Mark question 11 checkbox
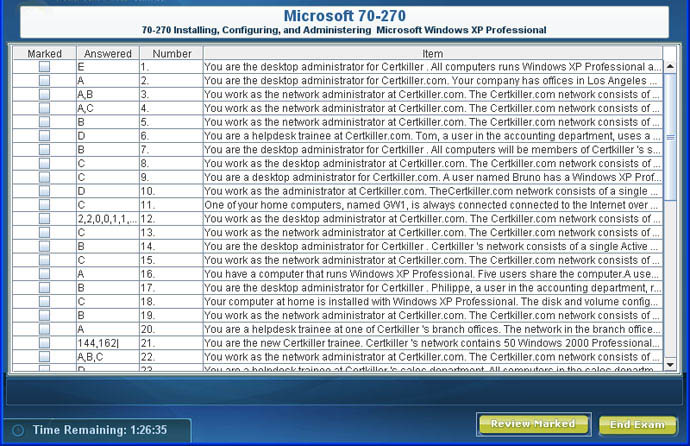 (x=44, y=205)
